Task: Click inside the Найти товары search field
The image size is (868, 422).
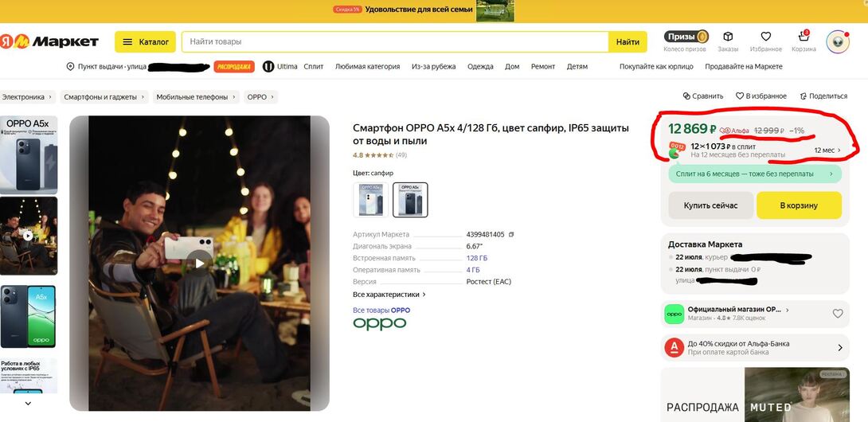Action: (394, 41)
